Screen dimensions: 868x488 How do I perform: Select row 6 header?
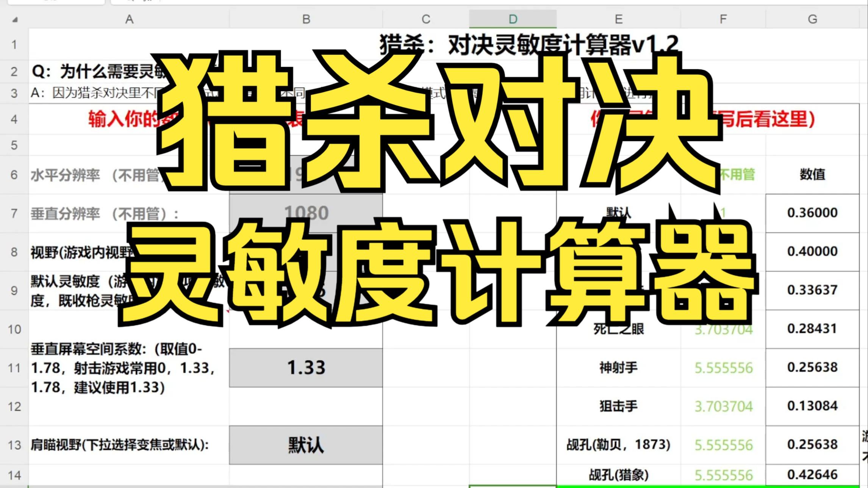click(x=14, y=175)
